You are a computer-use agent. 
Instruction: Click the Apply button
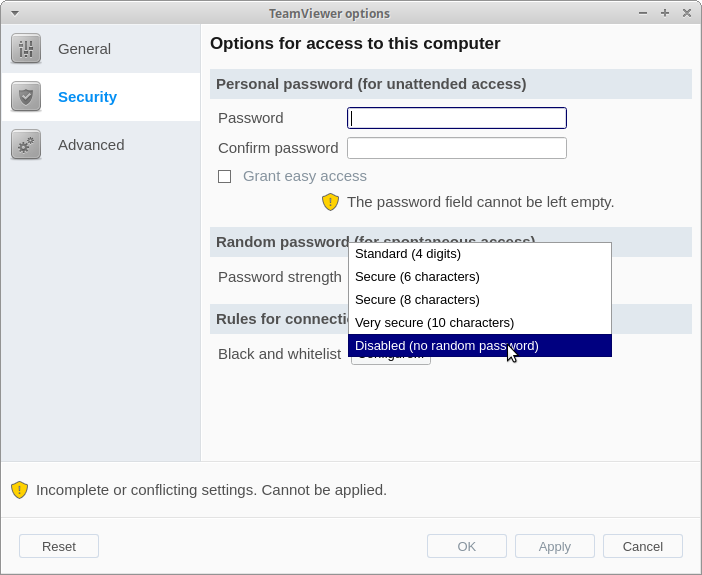(555, 546)
